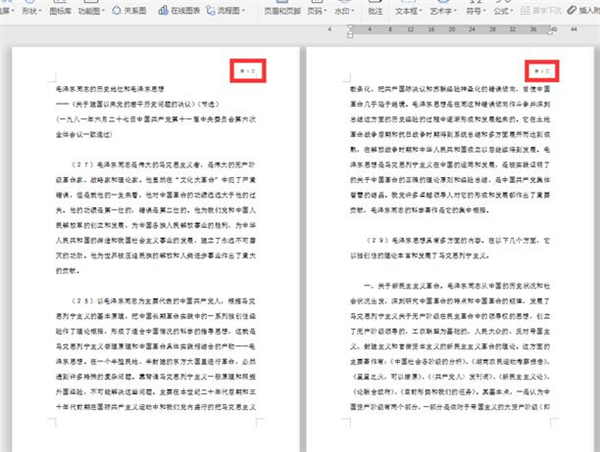This screenshot has width=600, height=452.
Task: Open the 文本框 text box dropdown
Action: pyautogui.click(x=408, y=11)
